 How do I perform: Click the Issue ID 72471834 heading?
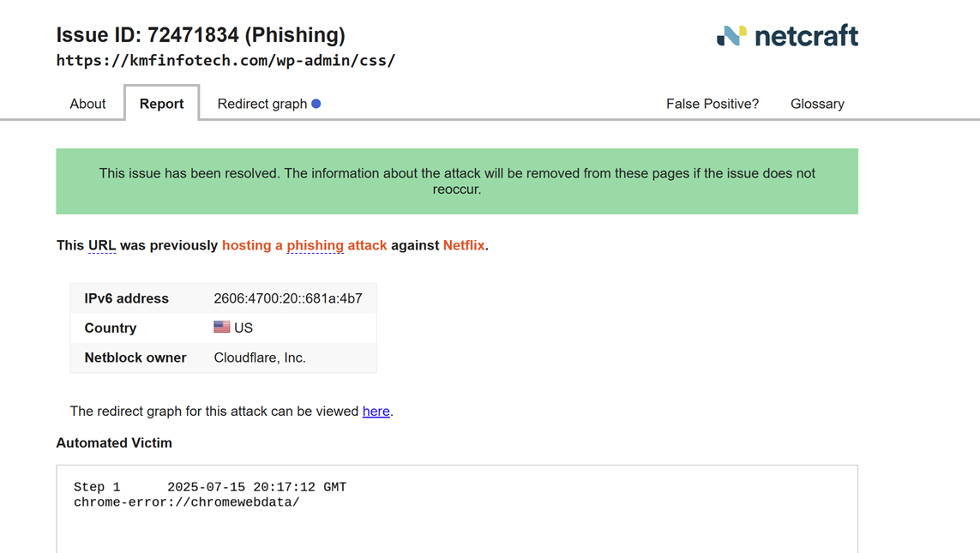[201, 35]
